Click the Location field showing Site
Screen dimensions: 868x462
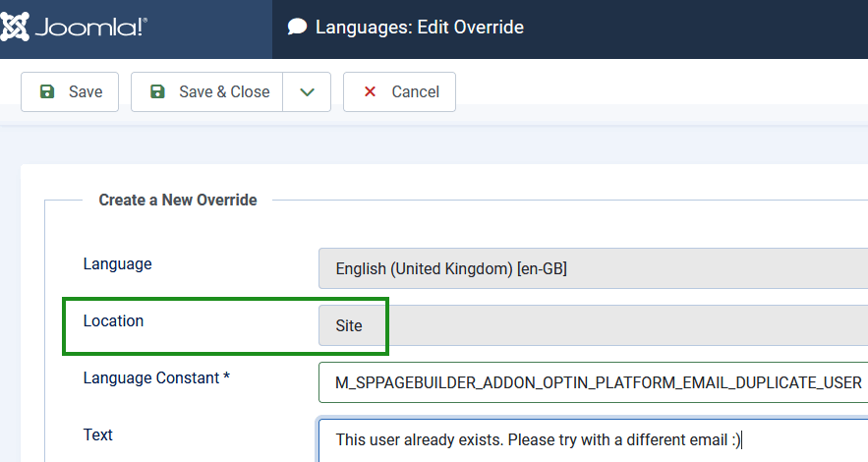(590, 325)
